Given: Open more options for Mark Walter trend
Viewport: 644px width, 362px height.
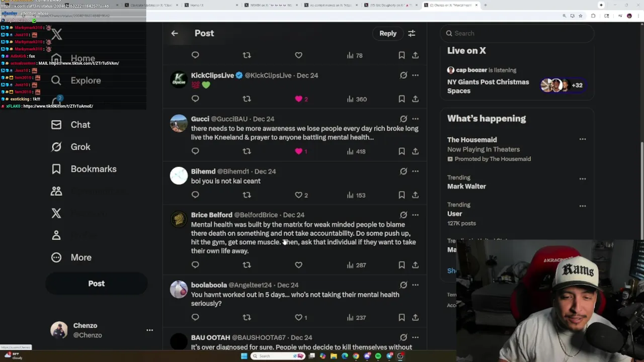Looking at the screenshot, I should [583, 178].
